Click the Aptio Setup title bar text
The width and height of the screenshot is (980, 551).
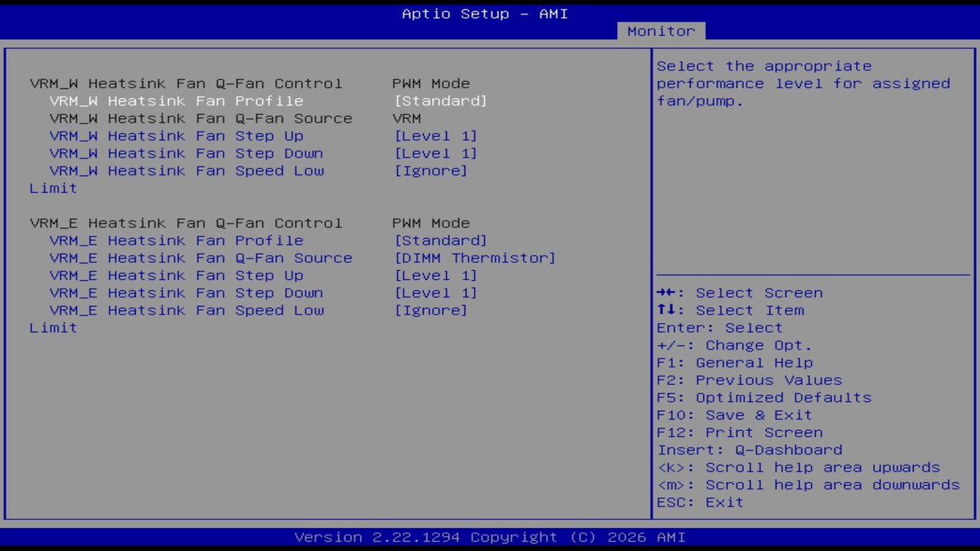click(x=485, y=13)
